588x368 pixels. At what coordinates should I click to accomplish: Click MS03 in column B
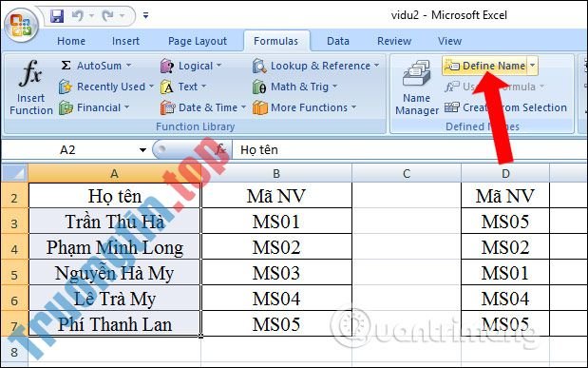point(276,273)
